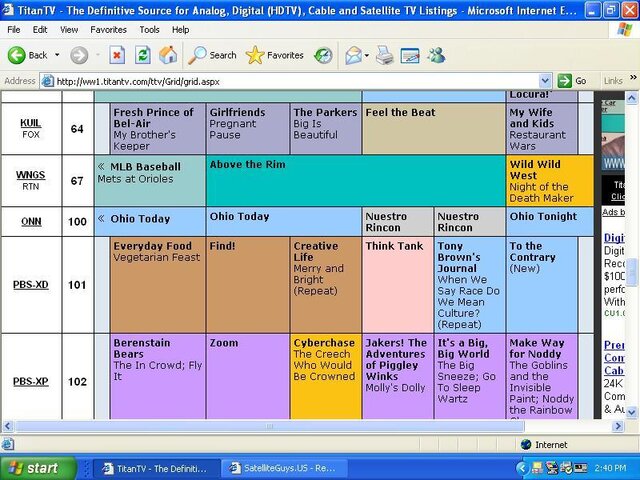640x480 pixels.
Task: Select the Zoom listing
Action: (x=248, y=376)
